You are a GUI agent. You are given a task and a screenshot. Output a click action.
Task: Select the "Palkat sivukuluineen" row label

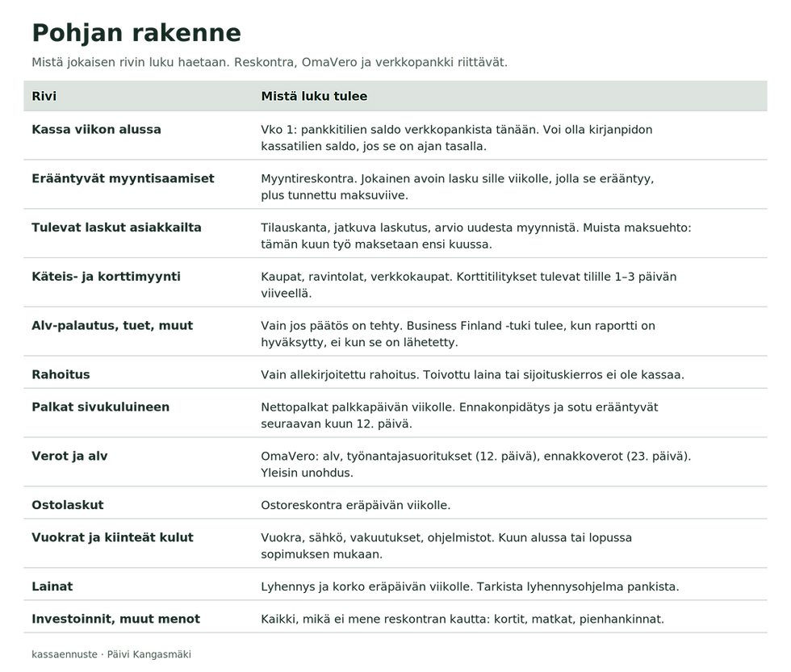pos(100,407)
